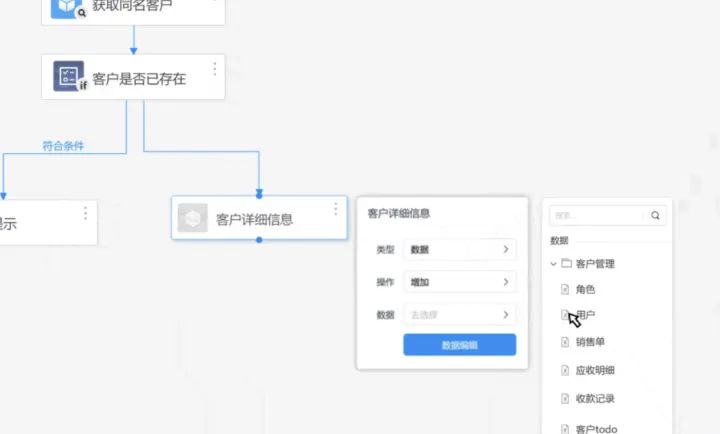Open three-dot menu on 客户详细信息 node

(336, 209)
